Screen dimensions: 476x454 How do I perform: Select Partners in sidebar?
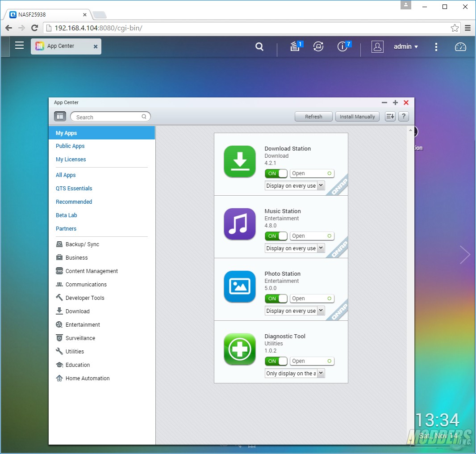(x=66, y=228)
